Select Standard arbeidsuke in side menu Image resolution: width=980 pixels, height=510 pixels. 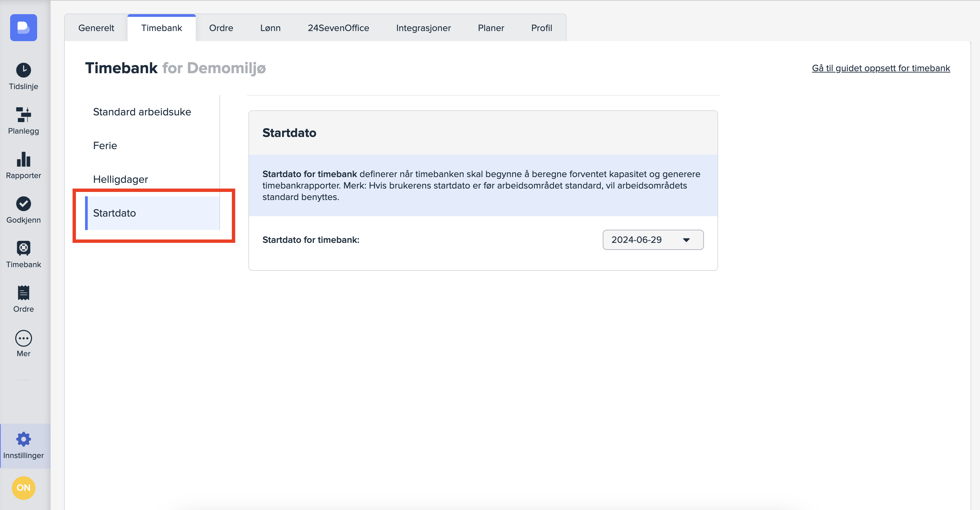click(x=142, y=112)
